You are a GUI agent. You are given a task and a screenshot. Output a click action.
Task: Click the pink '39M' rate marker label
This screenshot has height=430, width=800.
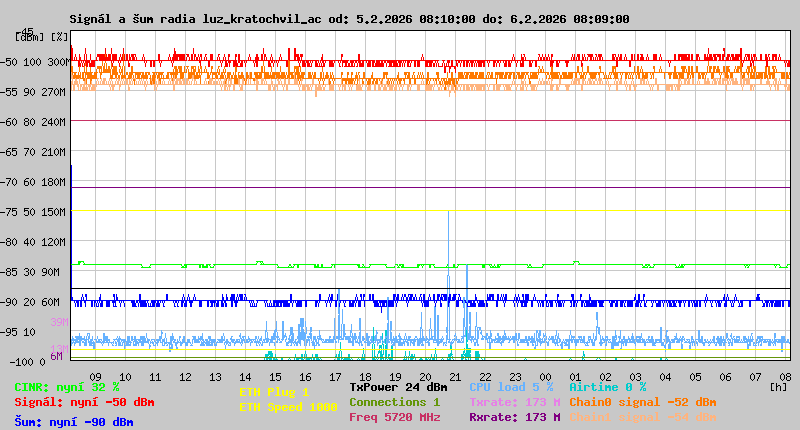[59, 322]
